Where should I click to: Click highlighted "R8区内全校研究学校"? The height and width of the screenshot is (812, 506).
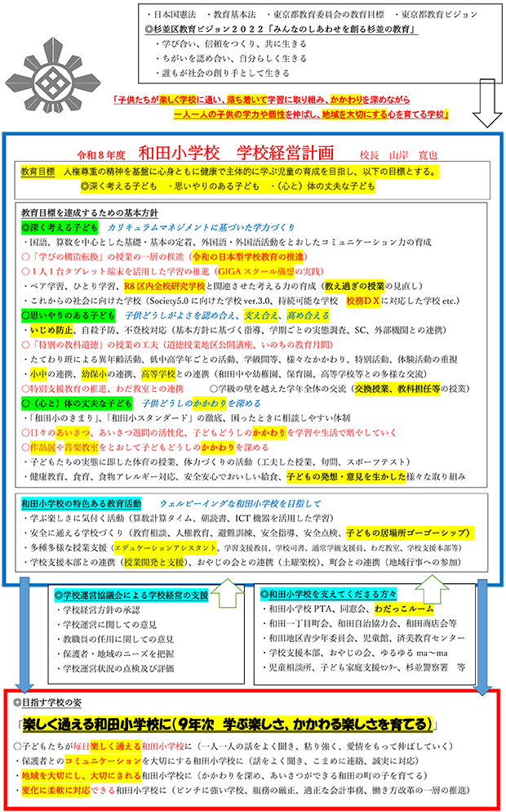pyautogui.click(x=166, y=285)
